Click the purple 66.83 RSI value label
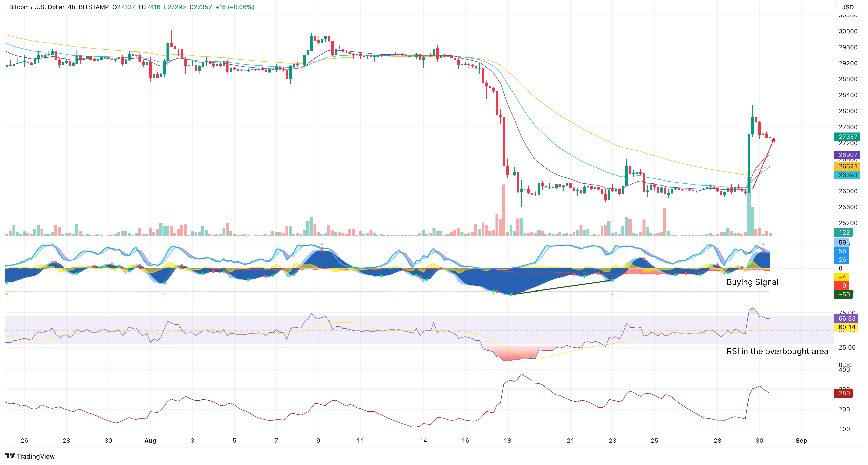868x465 pixels. (x=846, y=318)
